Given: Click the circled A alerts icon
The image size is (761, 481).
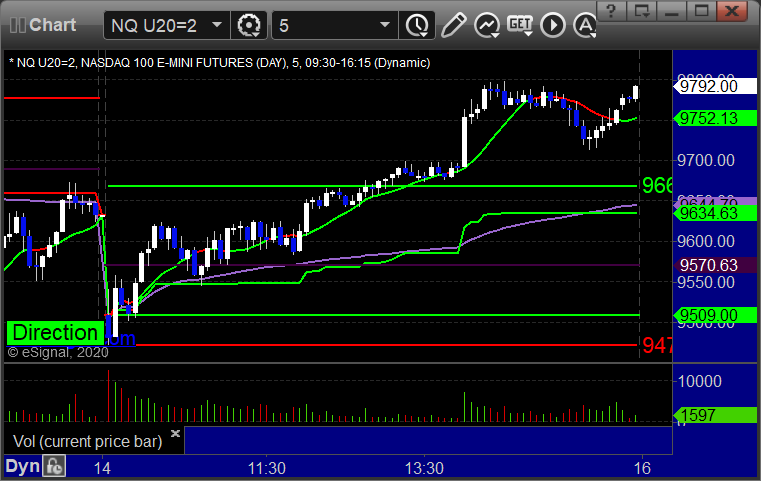Looking at the screenshot, I should coord(584,25).
